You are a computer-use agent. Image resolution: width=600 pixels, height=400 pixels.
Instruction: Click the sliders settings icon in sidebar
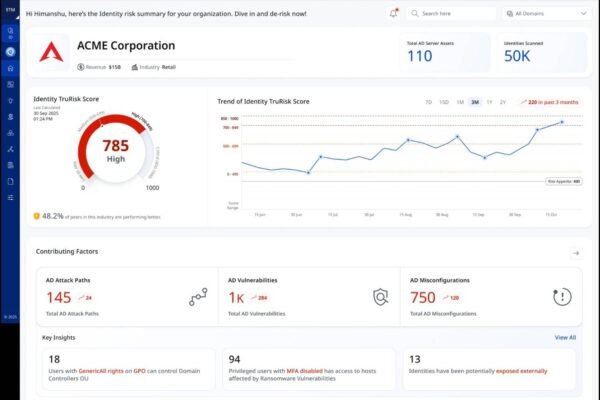[x=10, y=197]
